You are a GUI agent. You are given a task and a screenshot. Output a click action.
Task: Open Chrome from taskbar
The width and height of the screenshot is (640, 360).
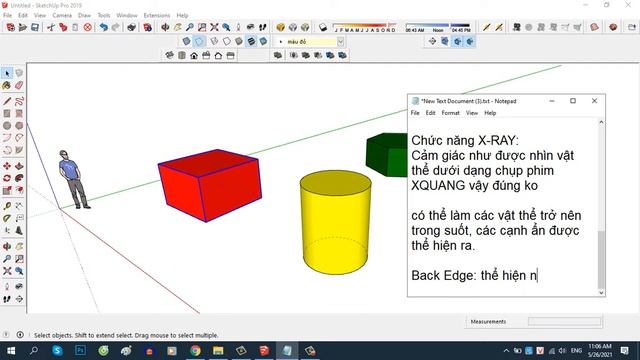coord(195,351)
